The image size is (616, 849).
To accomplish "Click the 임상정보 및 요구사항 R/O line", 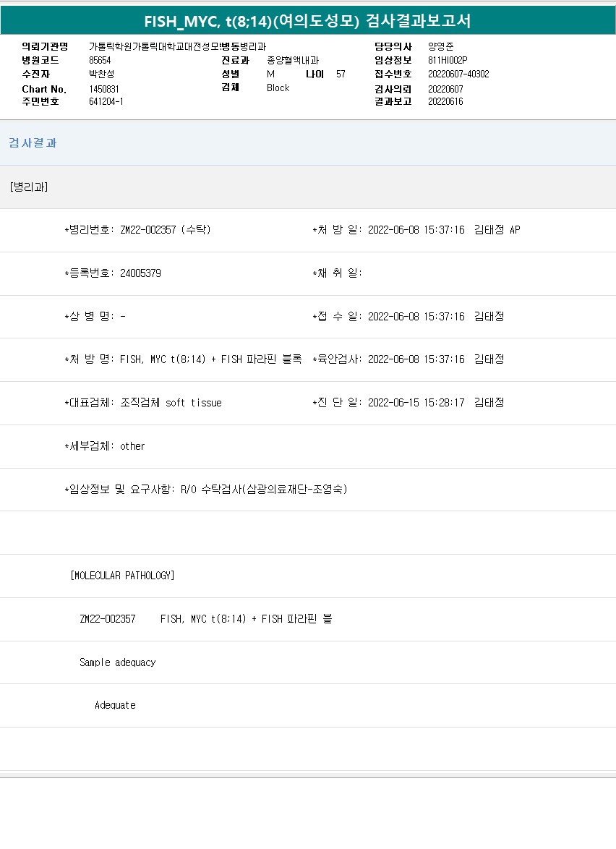I will coord(206,490).
